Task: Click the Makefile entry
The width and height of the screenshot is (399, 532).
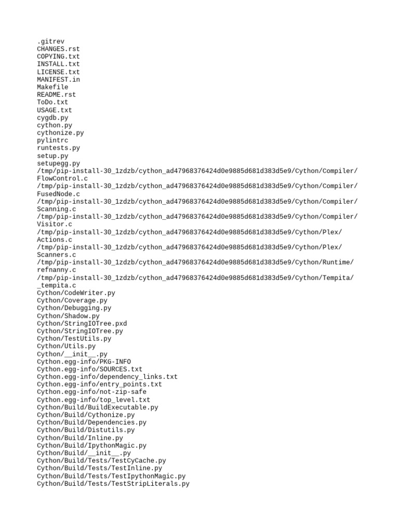Action: point(52,87)
